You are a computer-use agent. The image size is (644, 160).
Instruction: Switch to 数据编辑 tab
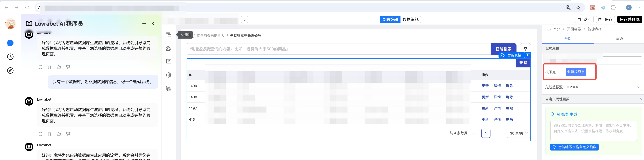click(411, 20)
